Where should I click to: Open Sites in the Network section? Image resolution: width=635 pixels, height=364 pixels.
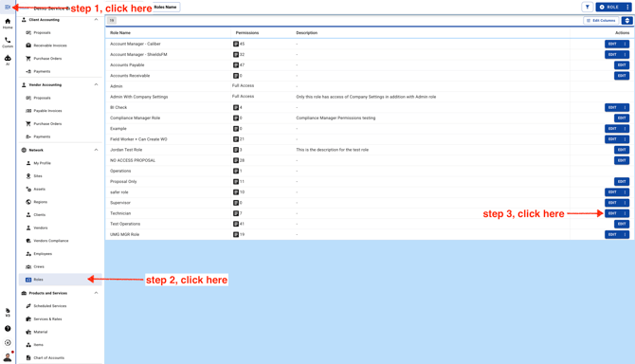coord(38,175)
